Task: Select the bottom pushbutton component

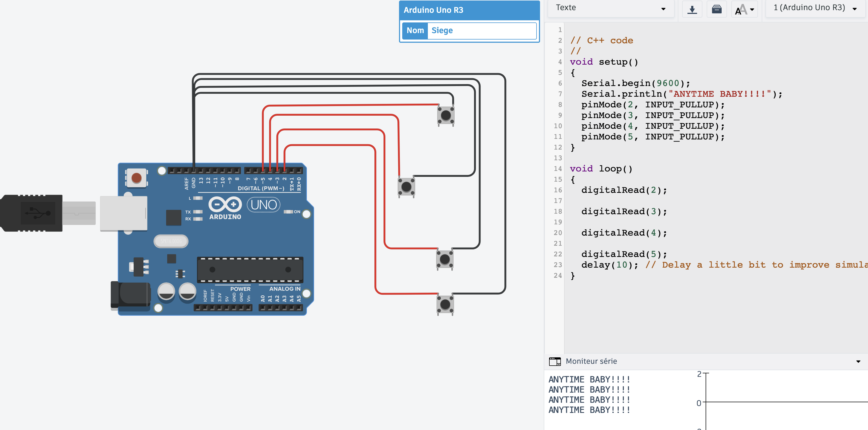Action: coord(445,305)
